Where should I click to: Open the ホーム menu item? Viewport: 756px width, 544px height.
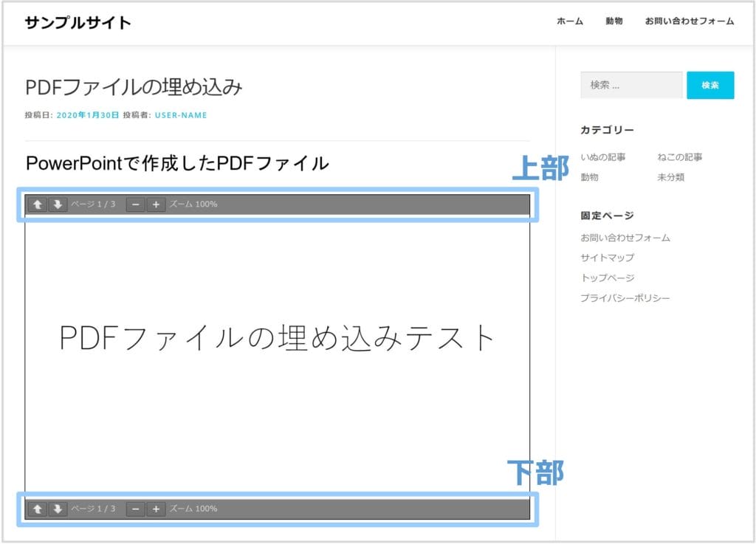569,21
